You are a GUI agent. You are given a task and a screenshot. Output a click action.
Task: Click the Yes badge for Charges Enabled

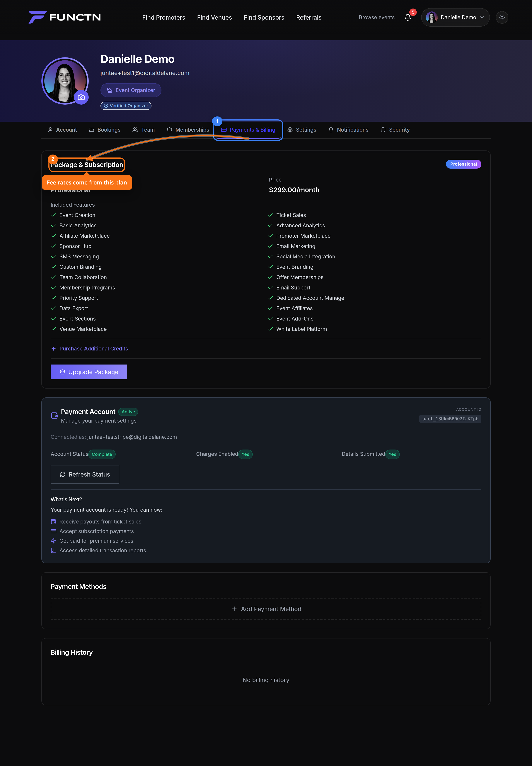[x=245, y=454]
